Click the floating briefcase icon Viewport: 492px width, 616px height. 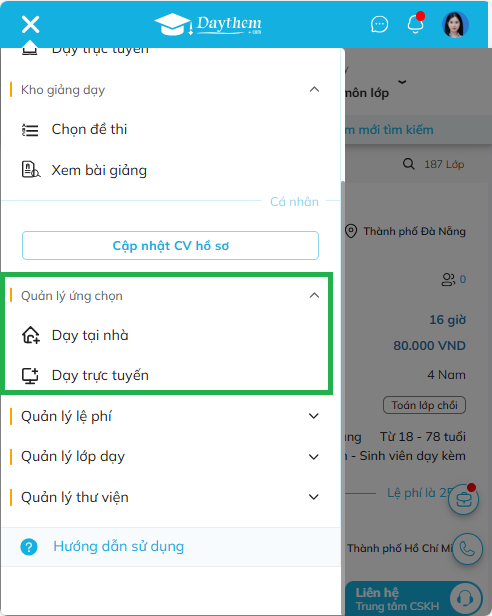pos(464,500)
